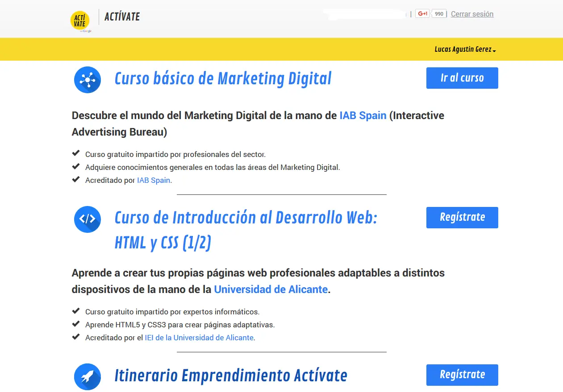Click the checkmark beside "Curso gratuito impartido por profesionales"
The height and width of the screenshot is (392, 563).
click(x=76, y=154)
